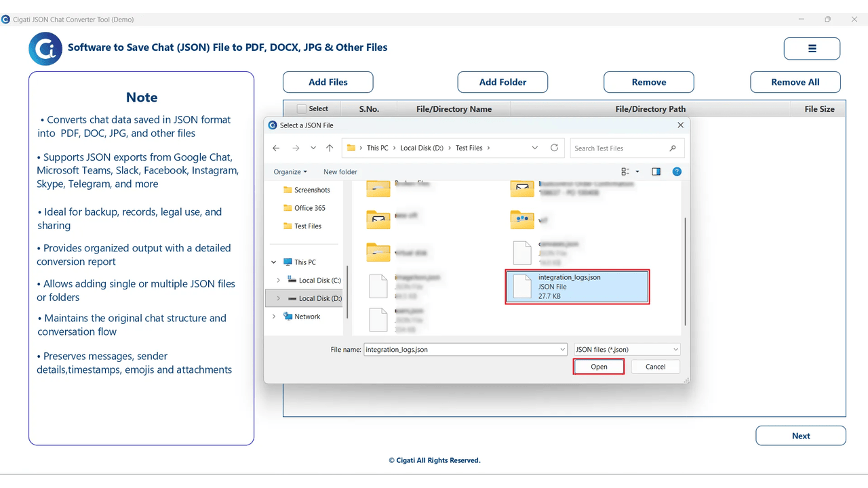This screenshot has height=488, width=868.
Task: Select This PC in address breadcrumb
Action: point(378,148)
